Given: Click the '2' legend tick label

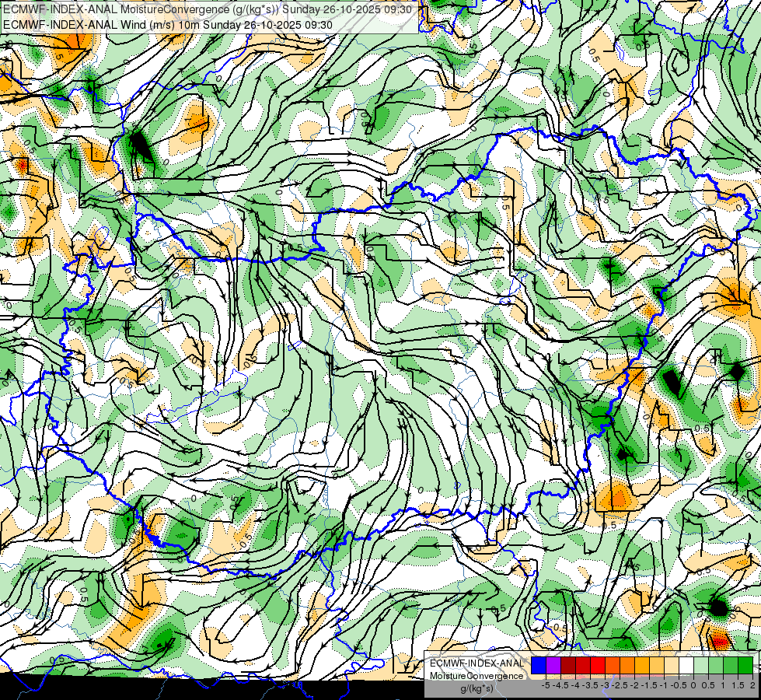Looking at the screenshot, I should tap(752, 685).
